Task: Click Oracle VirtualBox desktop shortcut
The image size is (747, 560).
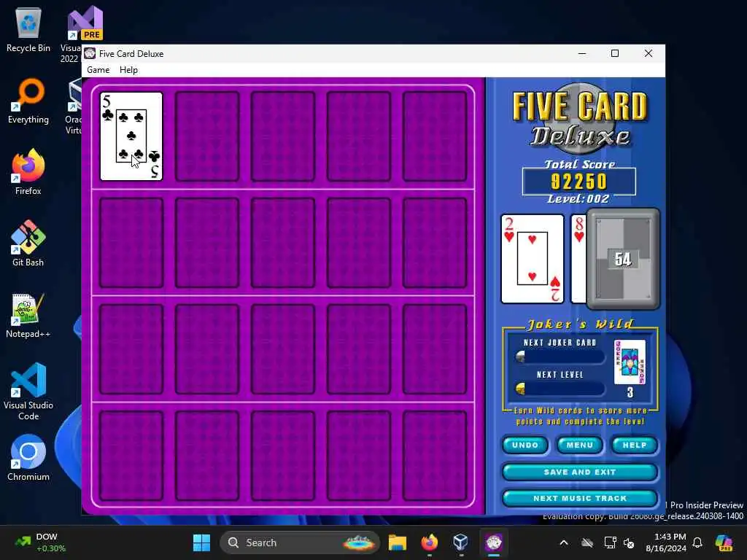Action: coord(74,107)
